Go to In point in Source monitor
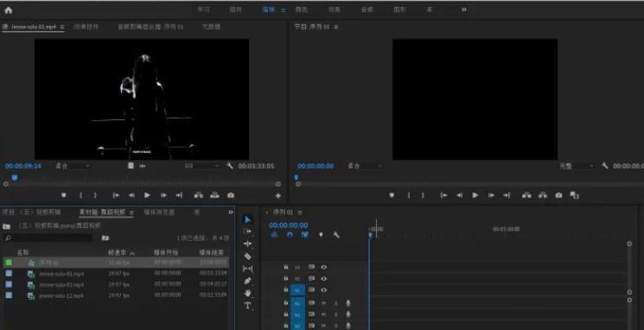644x330 pixels. click(116, 195)
